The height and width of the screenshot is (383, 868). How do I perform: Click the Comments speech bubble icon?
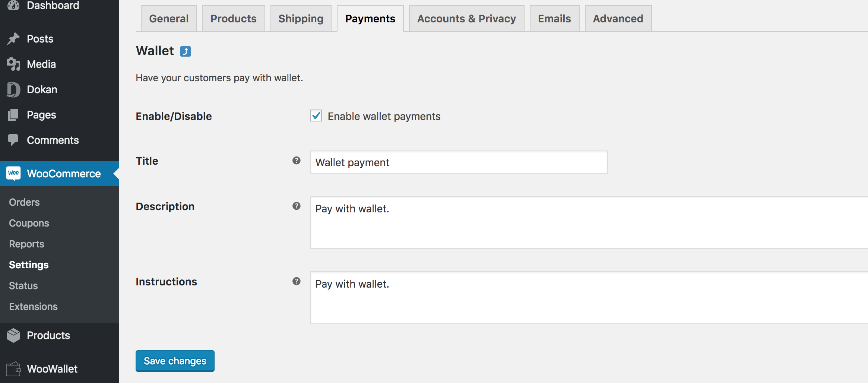pyautogui.click(x=13, y=140)
